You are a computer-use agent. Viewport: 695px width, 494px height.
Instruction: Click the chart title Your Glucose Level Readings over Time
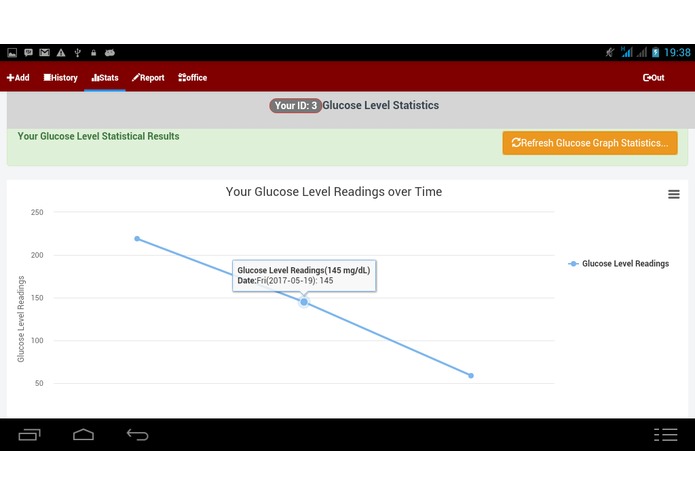click(x=334, y=191)
